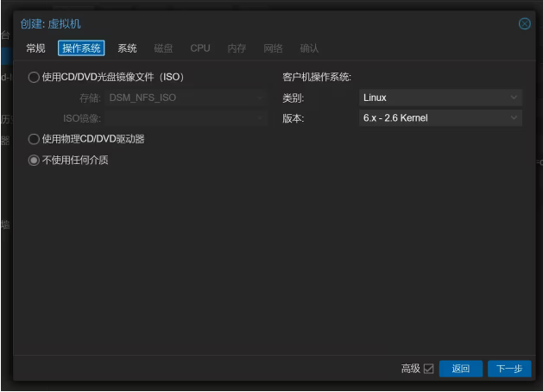Open the 网络 tab
Screen dimensions: 543x392
click(x=274, y=48)
